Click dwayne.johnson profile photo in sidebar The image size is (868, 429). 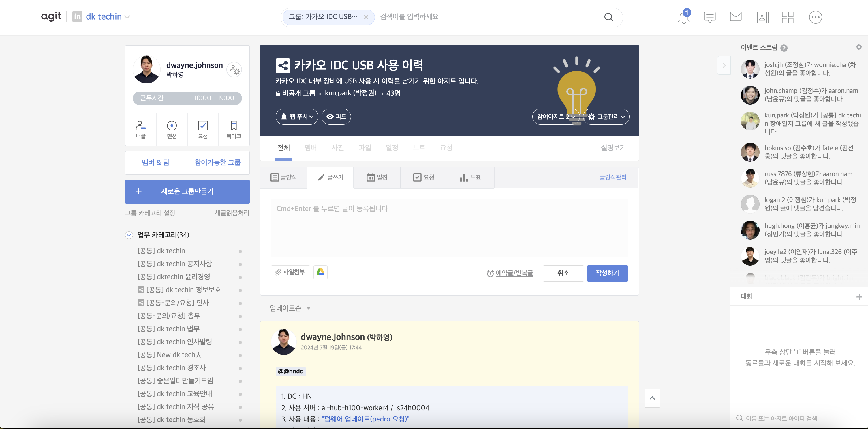(146, 70)
